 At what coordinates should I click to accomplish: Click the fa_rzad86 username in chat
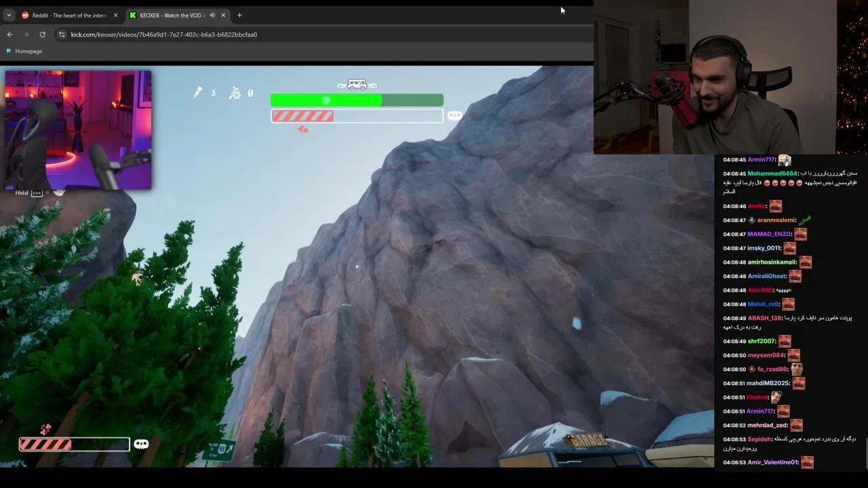[772, 369]
